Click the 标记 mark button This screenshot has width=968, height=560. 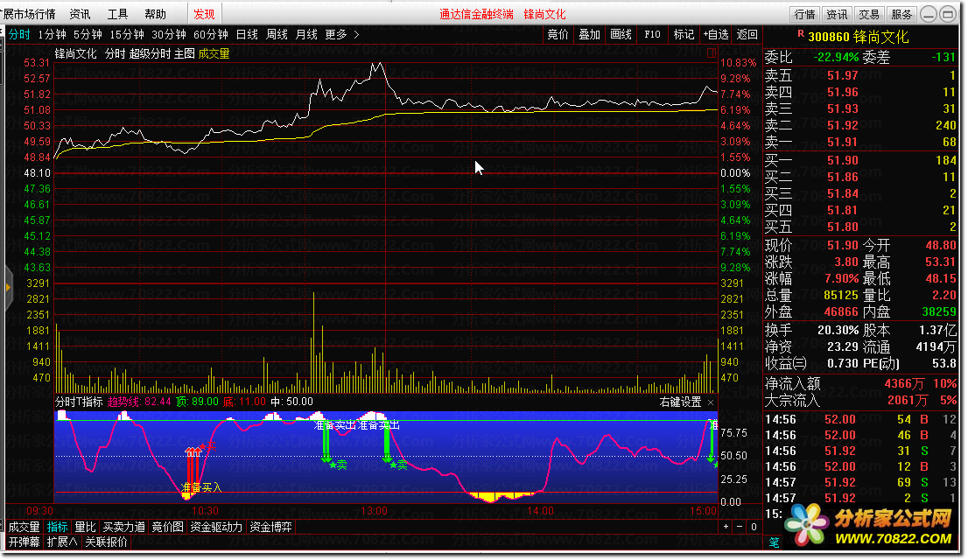point(684,35)
